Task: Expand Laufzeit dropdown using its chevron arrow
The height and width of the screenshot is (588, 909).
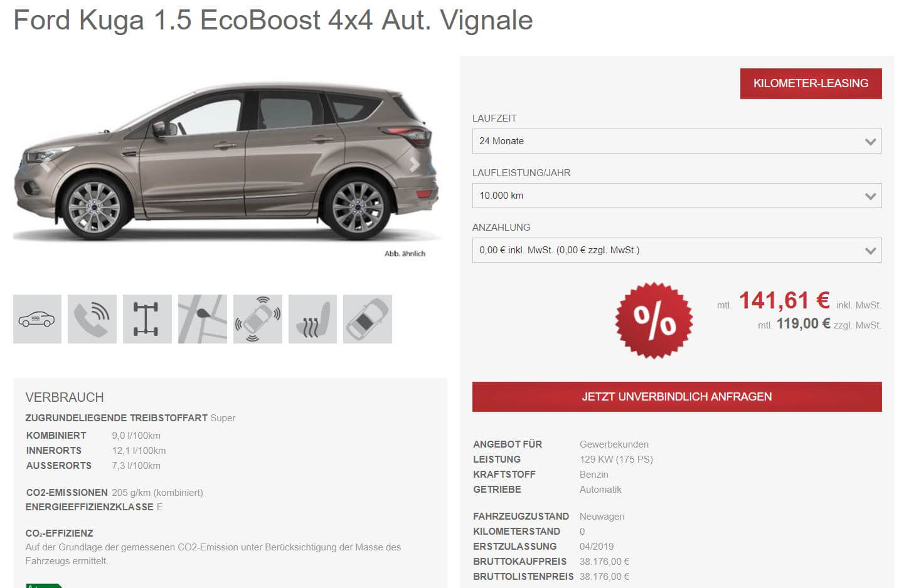Action: [x=870, y=142]
